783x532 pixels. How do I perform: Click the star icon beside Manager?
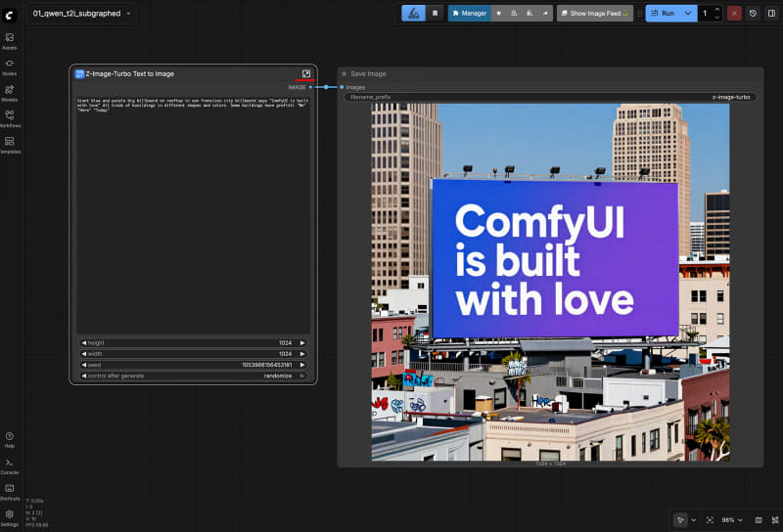click(498, 14)
